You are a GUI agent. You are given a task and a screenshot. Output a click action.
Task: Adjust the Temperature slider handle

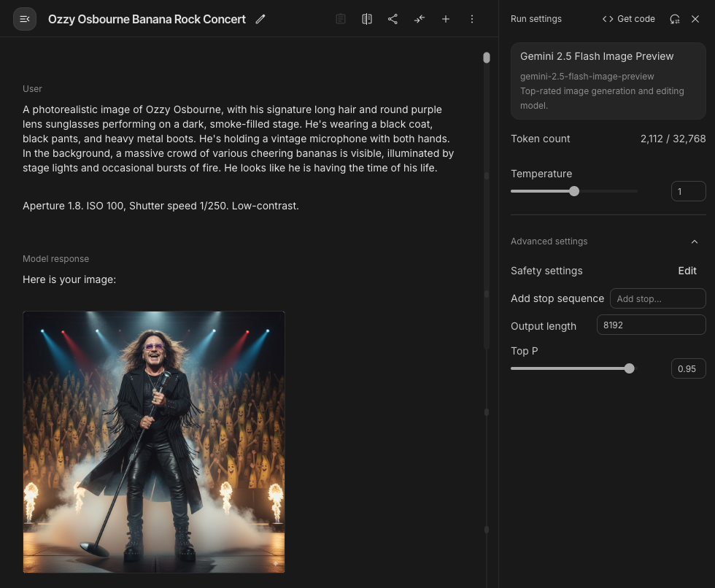click(574, 191)
